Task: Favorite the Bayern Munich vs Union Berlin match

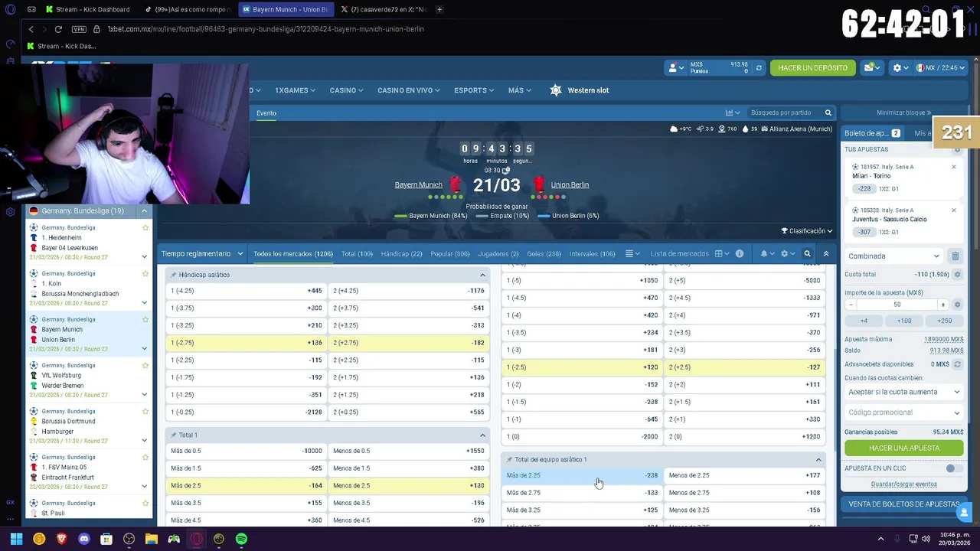Action: click(145, 319)
